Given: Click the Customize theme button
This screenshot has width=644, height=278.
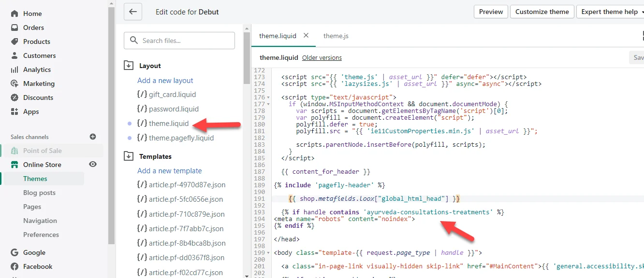Looking at the screenshot, I should (x=542, y=12).
